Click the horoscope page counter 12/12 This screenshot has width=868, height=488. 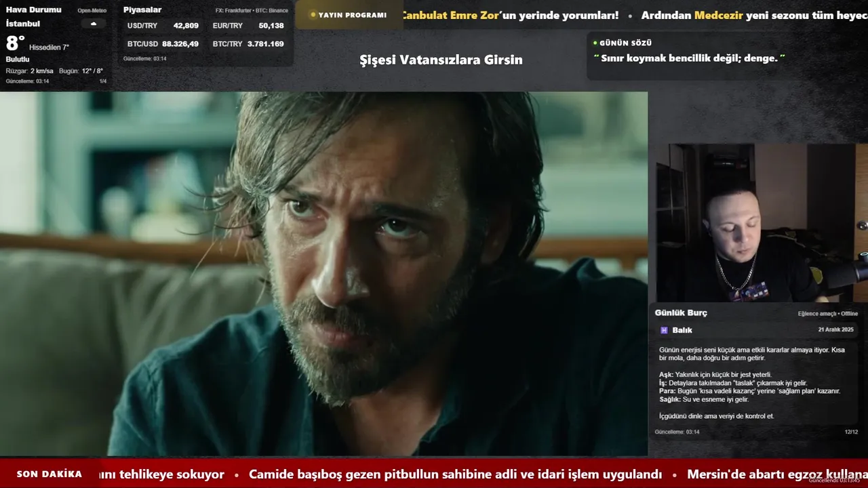click(x=851, y=432)
